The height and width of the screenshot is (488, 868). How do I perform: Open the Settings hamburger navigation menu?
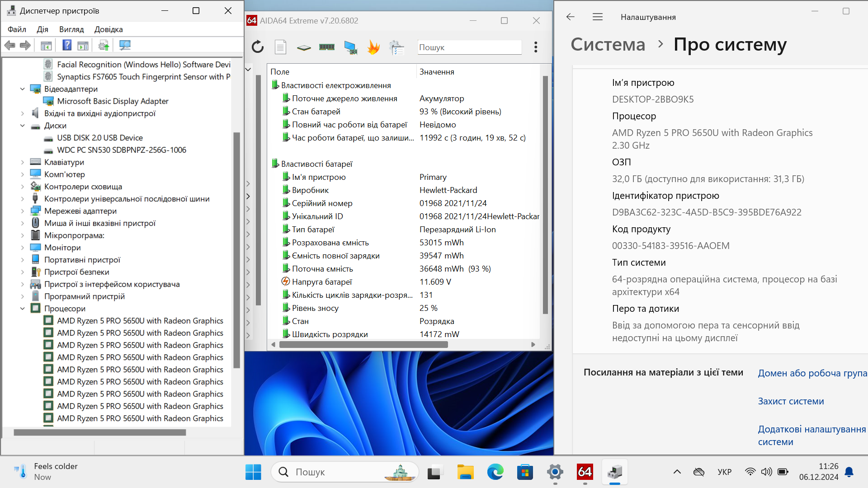click(x=598, y=17)
